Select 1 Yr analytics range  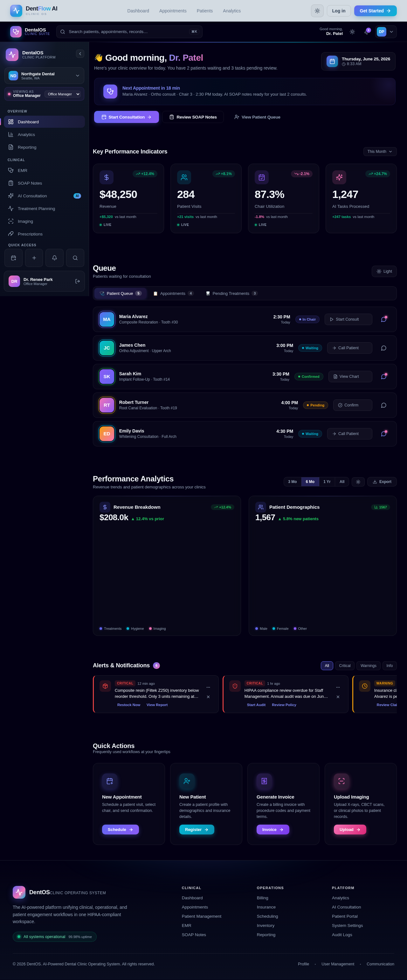[x=327, y=482]
